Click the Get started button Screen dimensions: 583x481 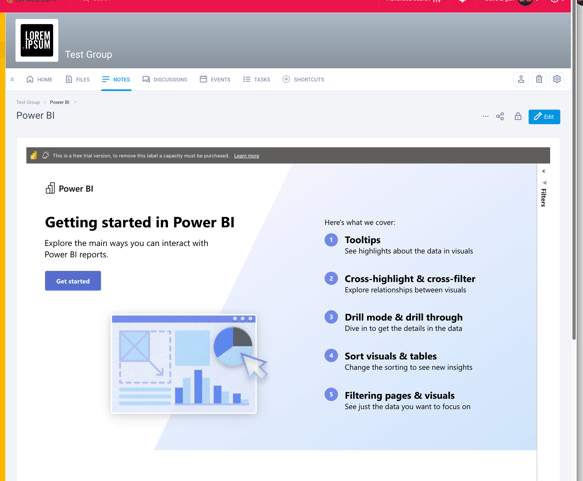73,281
